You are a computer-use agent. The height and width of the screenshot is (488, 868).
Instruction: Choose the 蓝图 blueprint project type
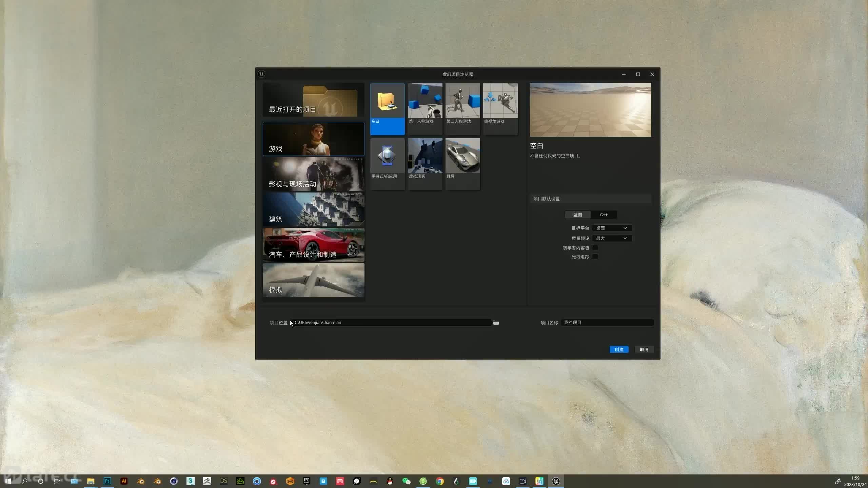tap(577, 215)
